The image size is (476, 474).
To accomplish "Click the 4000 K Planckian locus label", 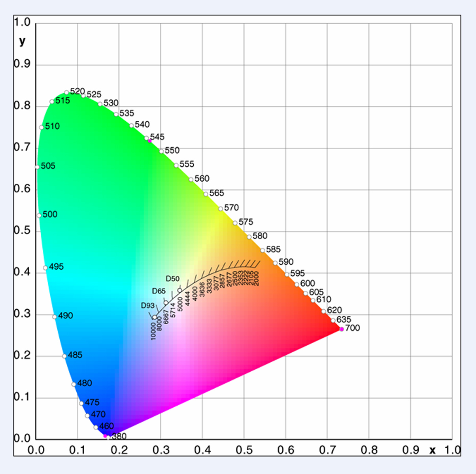I will tap(195, 293).
